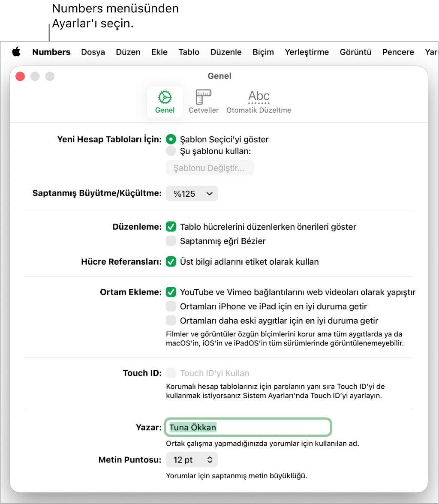The height and width of the screenshot is (504, 439).
Task: Open the Dosya menu
Action: tap(93, 52)
